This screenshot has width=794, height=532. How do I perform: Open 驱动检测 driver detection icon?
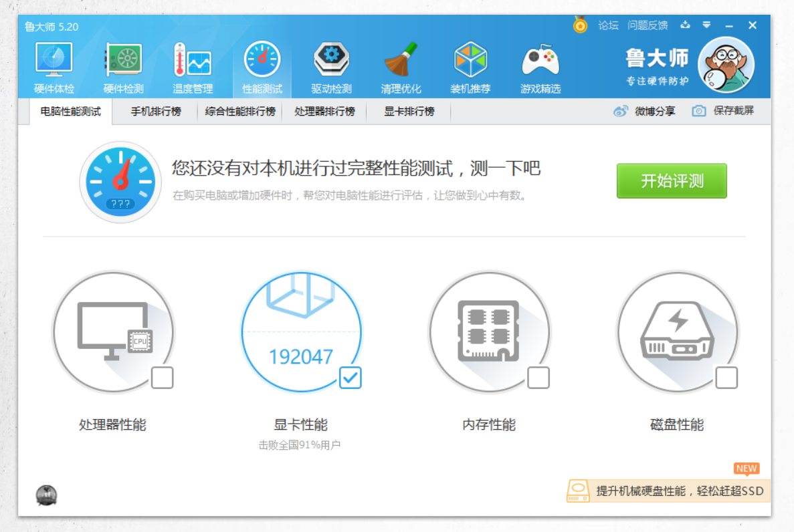coord(331,59)
